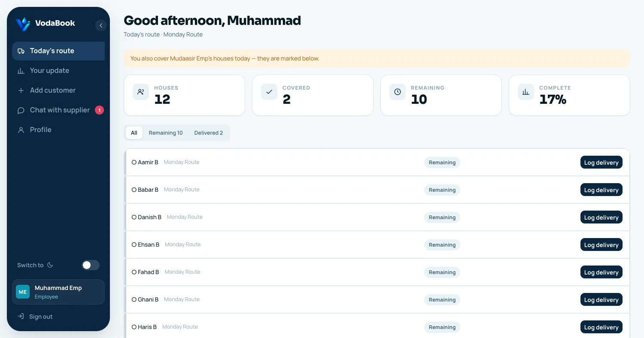Collapse the sidebar with the chevron button
Viewport: 644px width, 338px height.
click(x=100, y=26)
